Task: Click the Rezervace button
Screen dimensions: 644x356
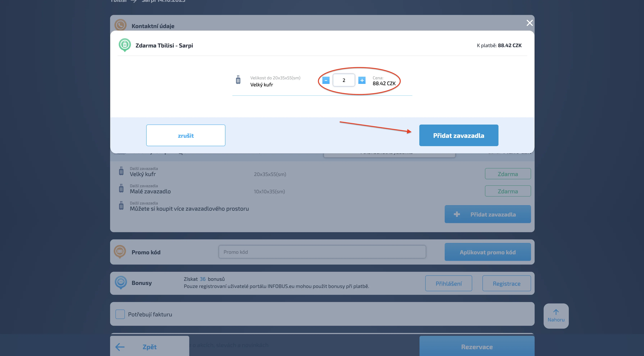Action: pyautogui.click(x=477, y=347)
